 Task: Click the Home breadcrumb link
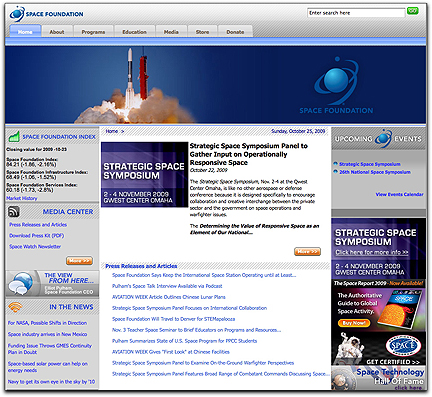pyautogui.click(x=112, y=131)
